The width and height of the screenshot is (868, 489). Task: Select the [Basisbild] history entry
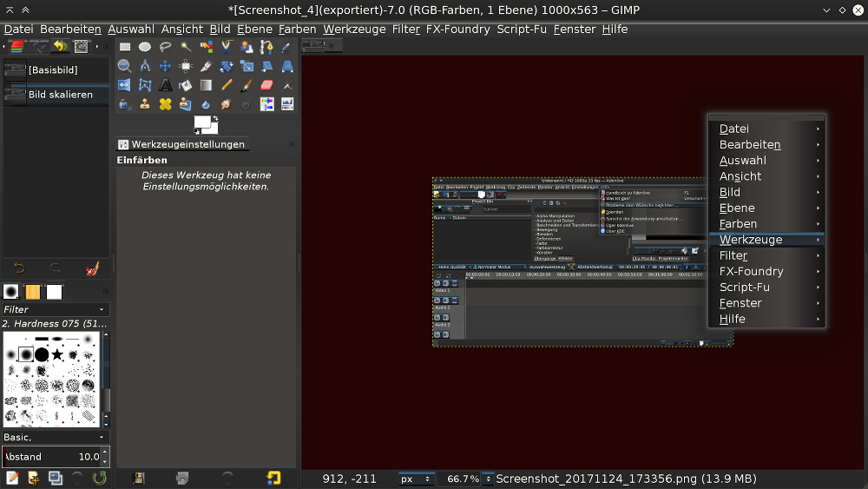coord(56,69)
